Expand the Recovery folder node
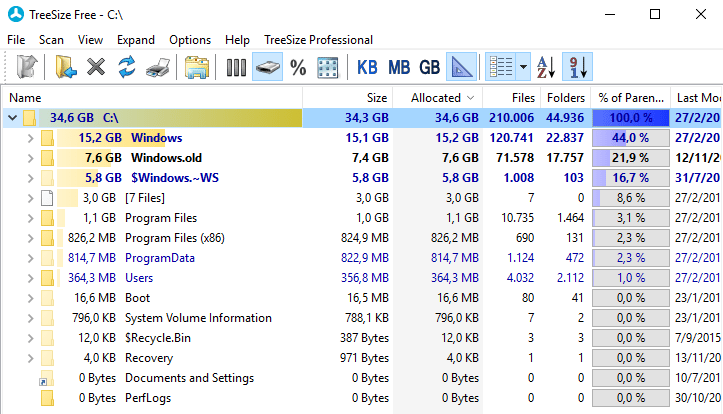The image size is (723, 414). (x=30, y=358)
